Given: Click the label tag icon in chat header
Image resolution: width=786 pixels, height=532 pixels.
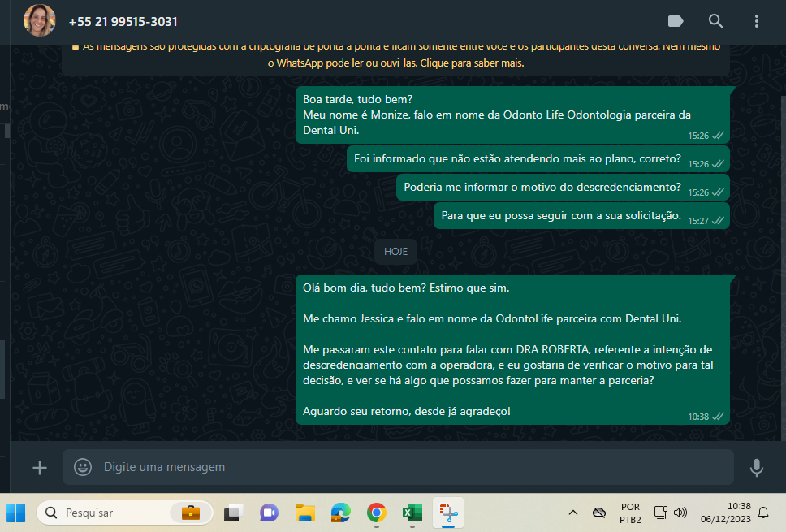Looking at the screenshot, I should pyautogui.click(x=676, y=21).
